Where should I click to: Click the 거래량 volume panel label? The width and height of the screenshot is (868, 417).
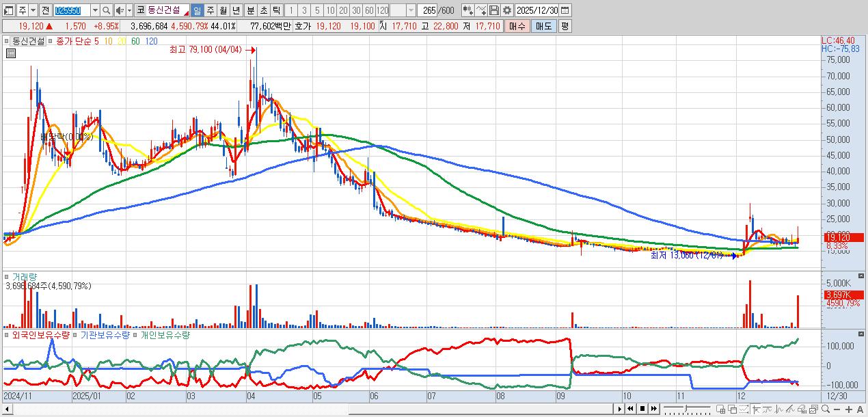(x=25, y=277)
